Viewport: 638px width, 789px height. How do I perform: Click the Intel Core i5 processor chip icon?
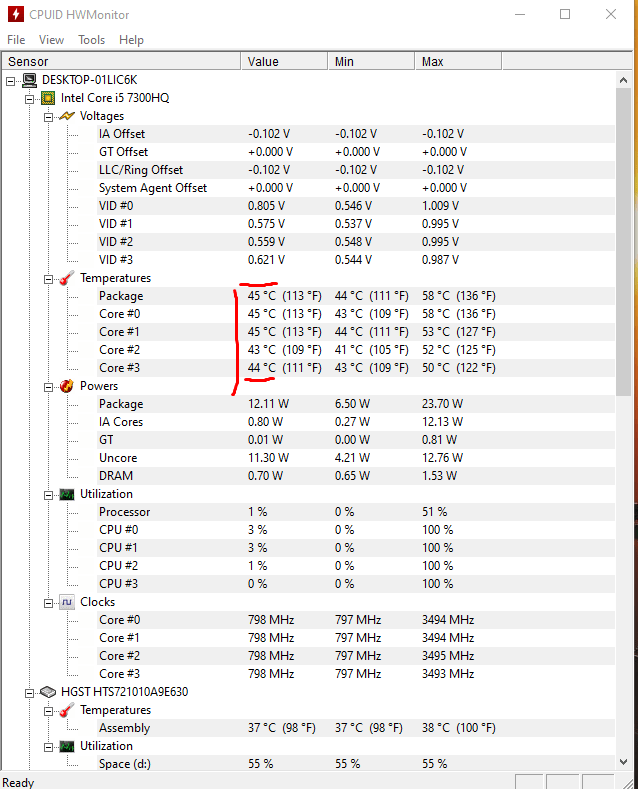(48, 98)
